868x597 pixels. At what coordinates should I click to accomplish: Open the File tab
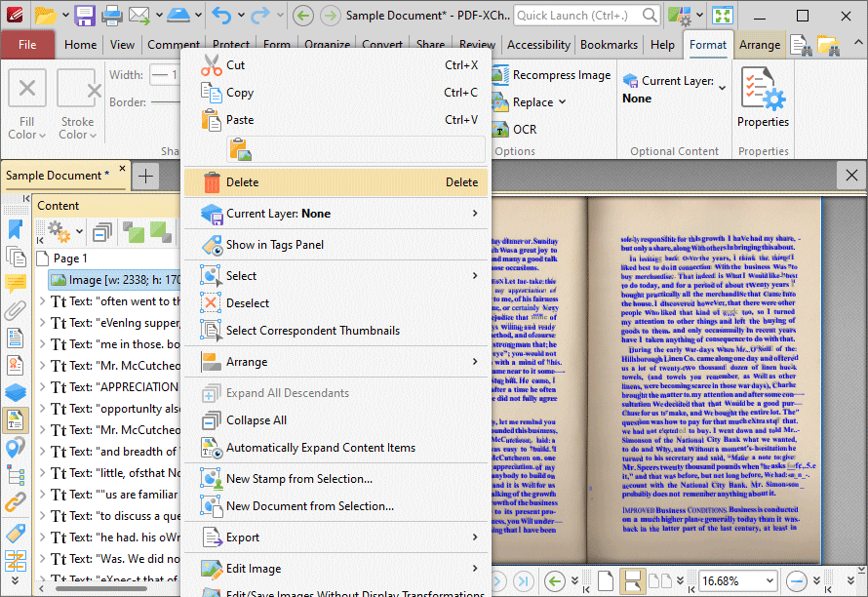click(x=27, y=45)
